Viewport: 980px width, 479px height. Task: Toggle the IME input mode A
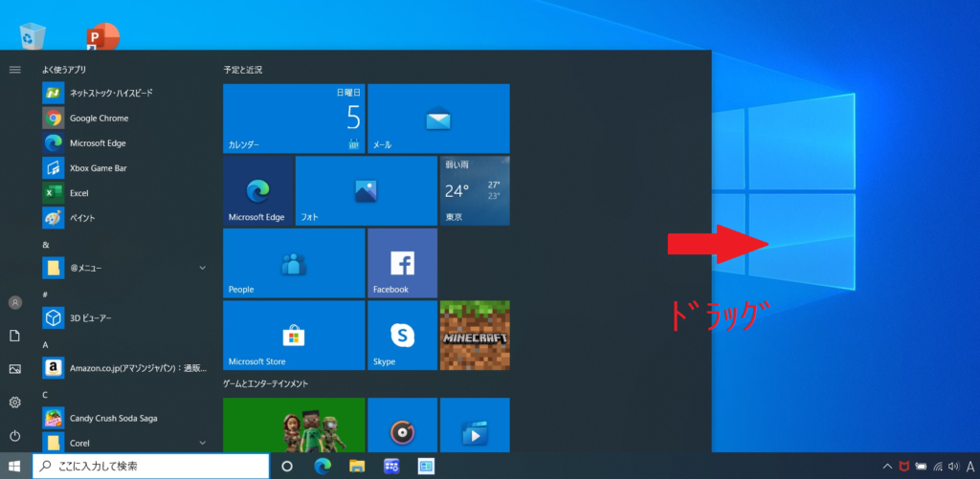[970, 466]
